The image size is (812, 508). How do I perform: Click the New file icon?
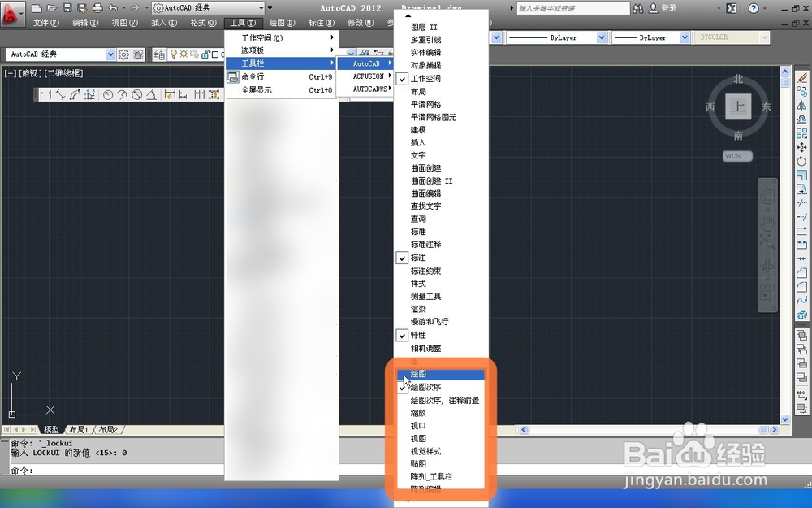click(37, 8)
